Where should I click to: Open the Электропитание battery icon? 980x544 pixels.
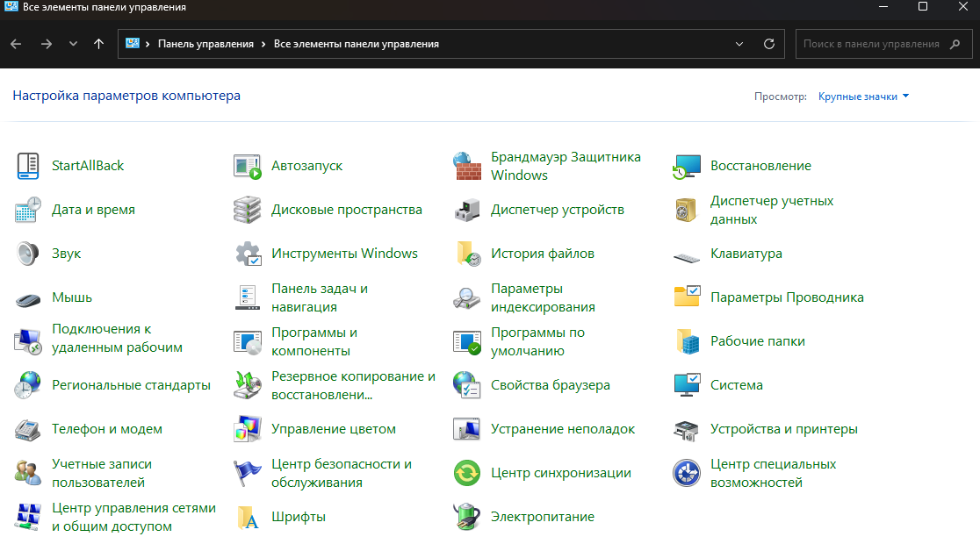tap(467, 517)
